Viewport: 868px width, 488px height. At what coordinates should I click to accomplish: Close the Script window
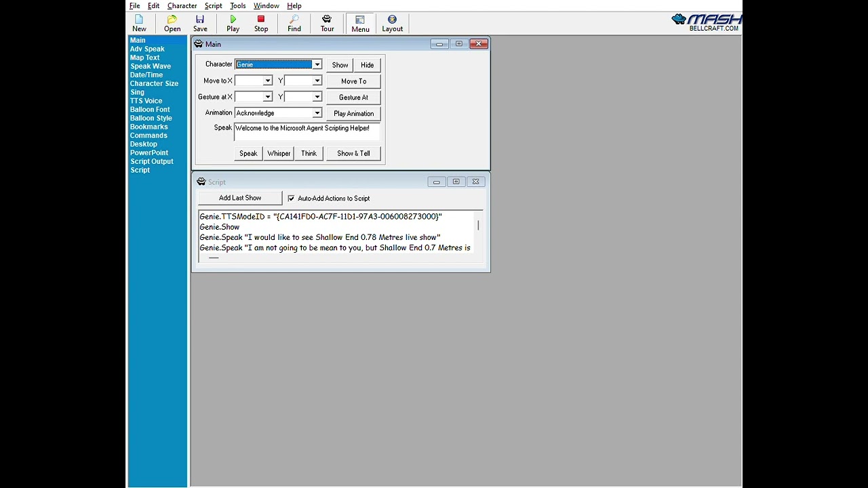coord(476,182)
